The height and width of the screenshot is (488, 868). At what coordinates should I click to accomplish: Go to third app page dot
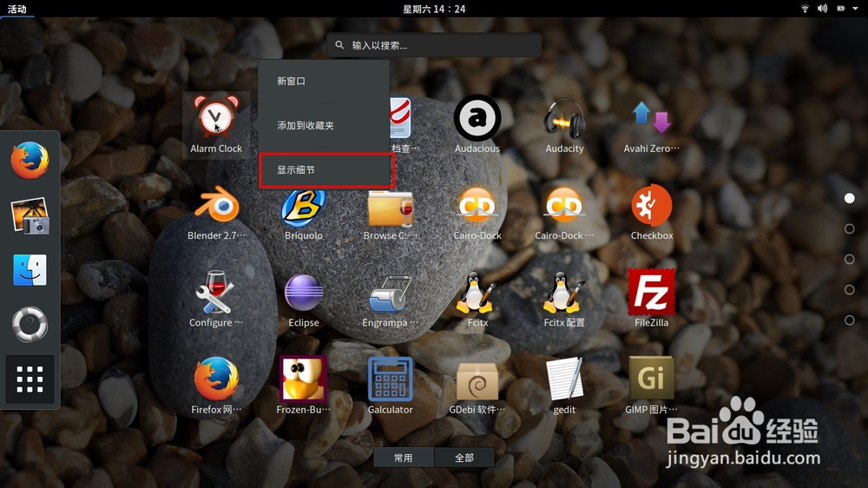849,260
